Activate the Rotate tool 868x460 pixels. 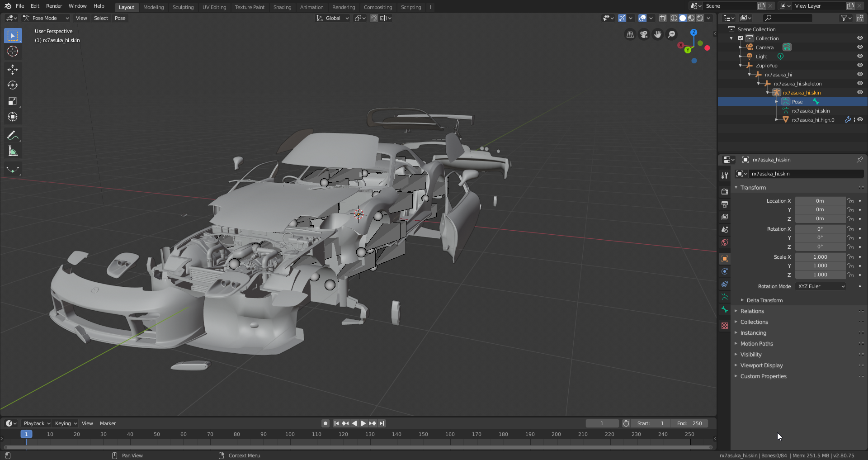pyautogui.click(x=13, y=85)
